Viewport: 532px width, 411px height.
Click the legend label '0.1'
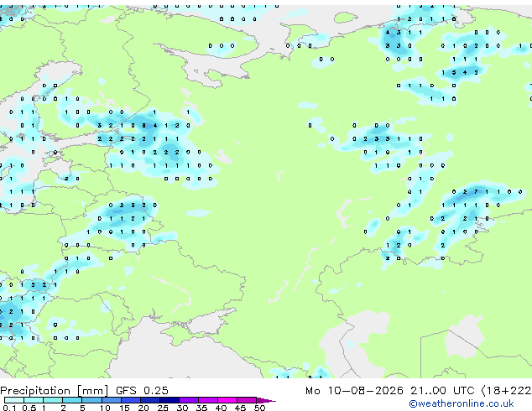[9, 408]
